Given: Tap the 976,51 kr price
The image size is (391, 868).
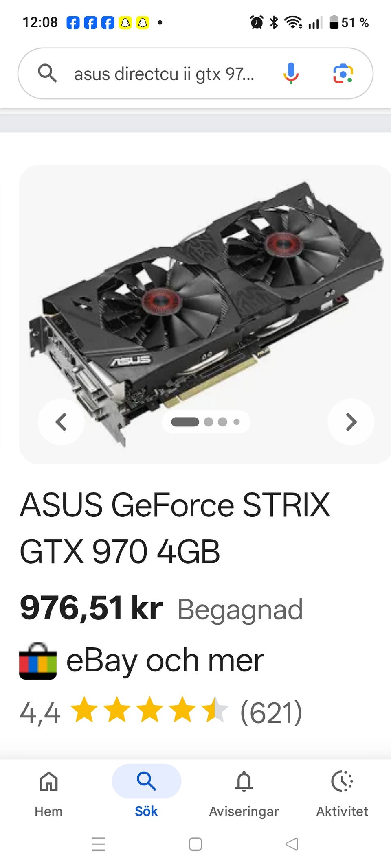Looking at the screenshot, I should pos(91,608).
